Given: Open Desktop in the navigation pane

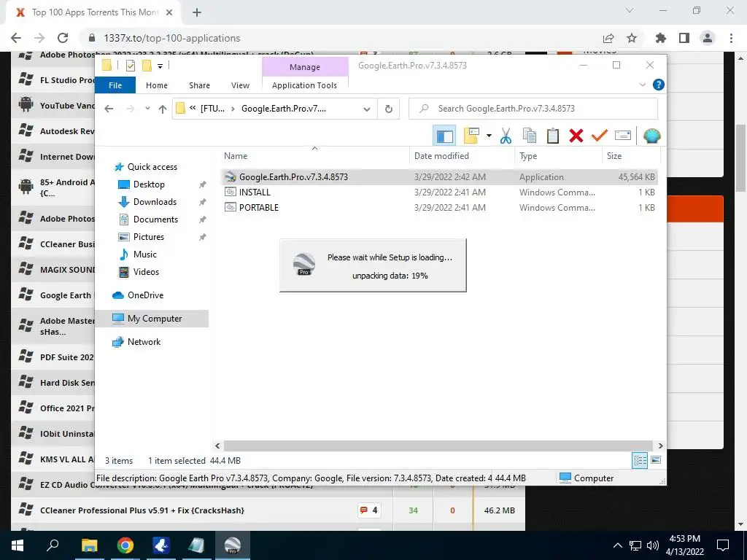Looking at the screenshot, I should click(149, 184).
